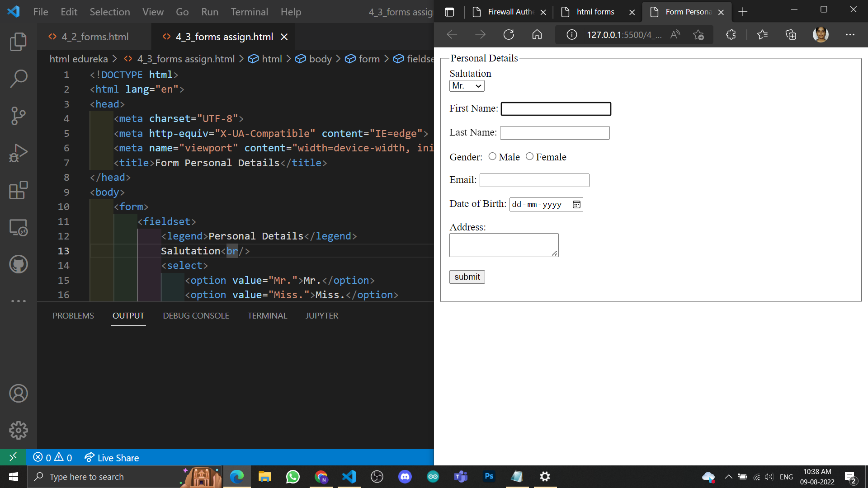
Task: Open Edge Collections
Action: (x=791, y=34)
